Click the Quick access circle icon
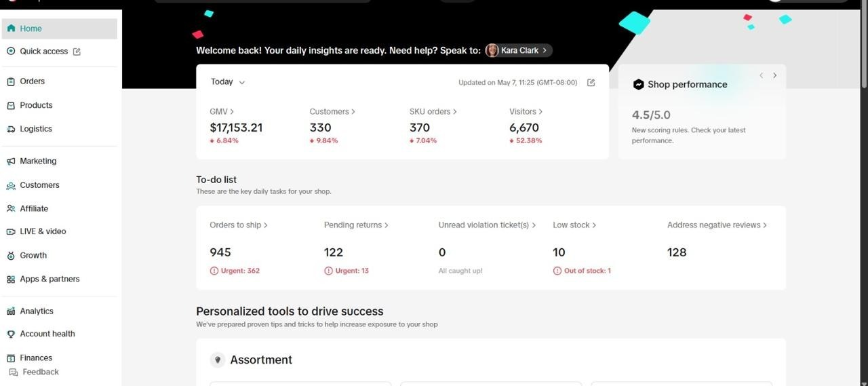Image resolution: width=868 pixels, height=386 pixels. [11, 51]
